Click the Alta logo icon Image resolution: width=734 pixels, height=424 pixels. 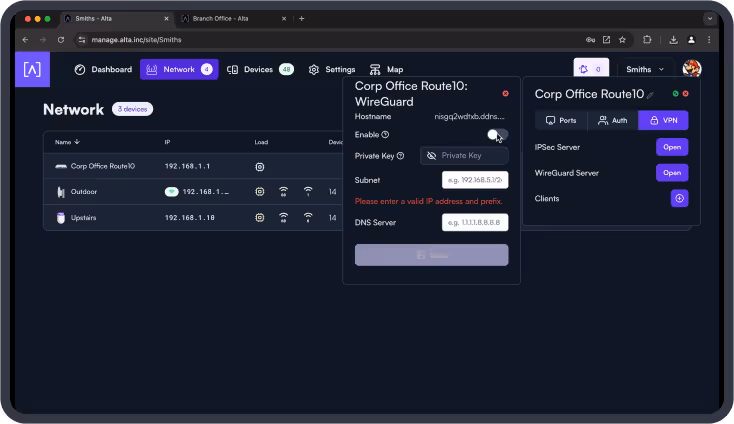[32, 69]
